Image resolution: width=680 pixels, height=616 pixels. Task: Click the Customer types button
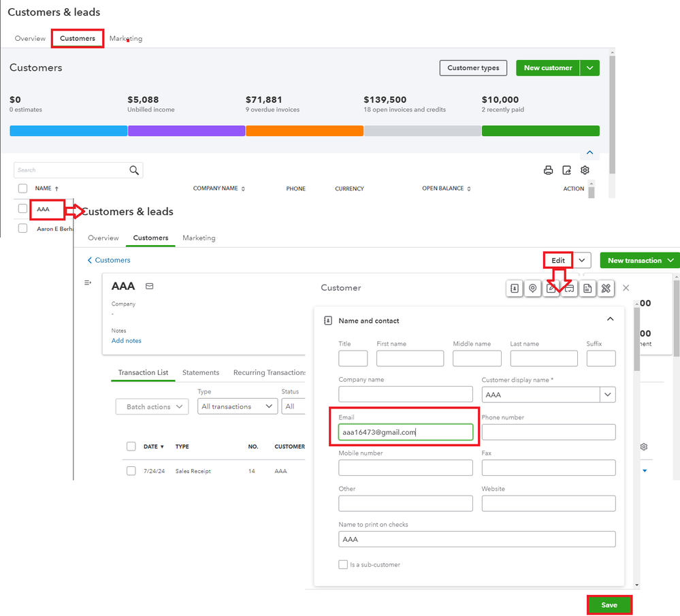coord(473,68)
